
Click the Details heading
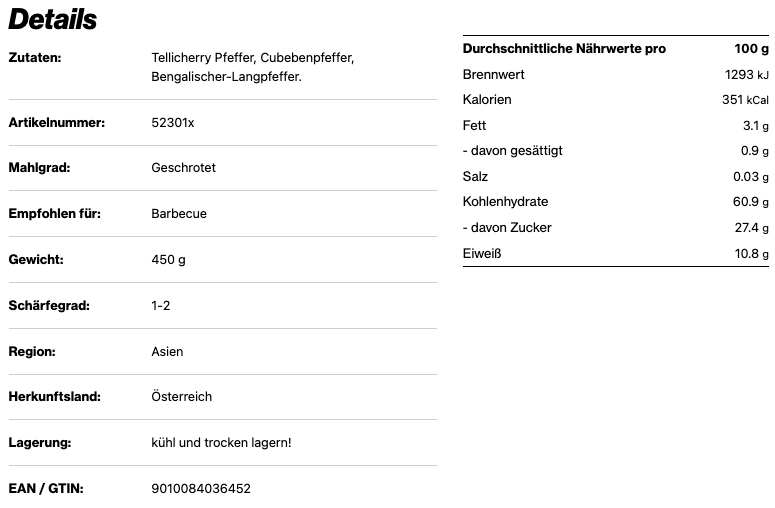point(53,19)
